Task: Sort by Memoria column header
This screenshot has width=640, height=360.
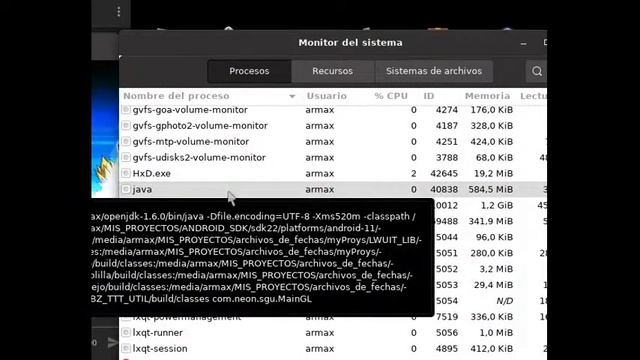Action: (x=487, y=96)
